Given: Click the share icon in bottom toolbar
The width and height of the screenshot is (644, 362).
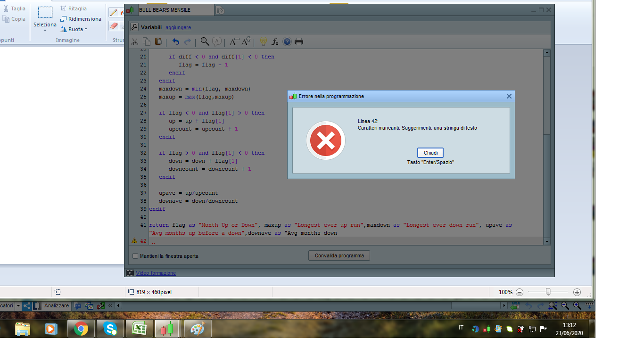Looking at the screenshot, I should pos(27,305).
